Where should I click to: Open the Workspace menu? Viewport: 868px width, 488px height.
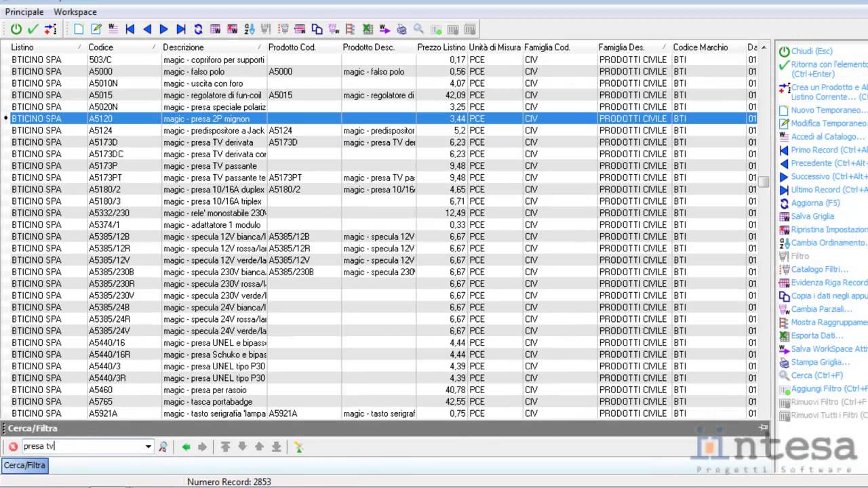[x=75, y=12]
